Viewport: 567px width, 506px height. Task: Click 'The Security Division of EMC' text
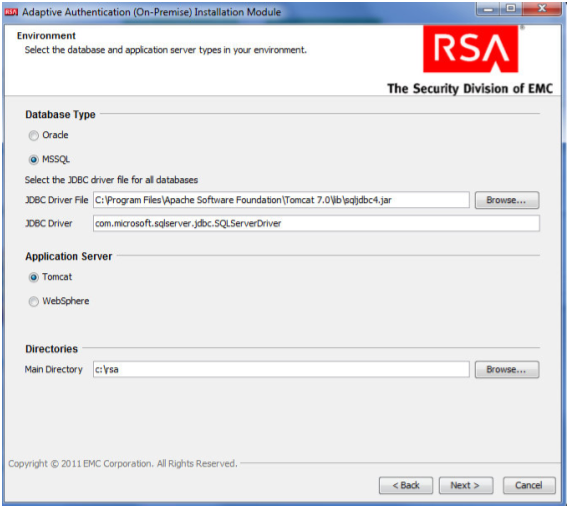click(x=470, y=89)
